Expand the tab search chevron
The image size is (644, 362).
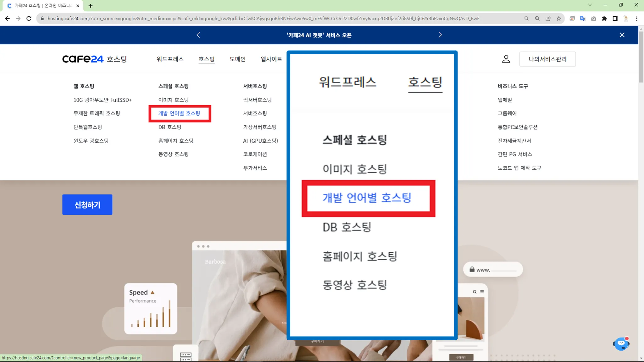590,5
